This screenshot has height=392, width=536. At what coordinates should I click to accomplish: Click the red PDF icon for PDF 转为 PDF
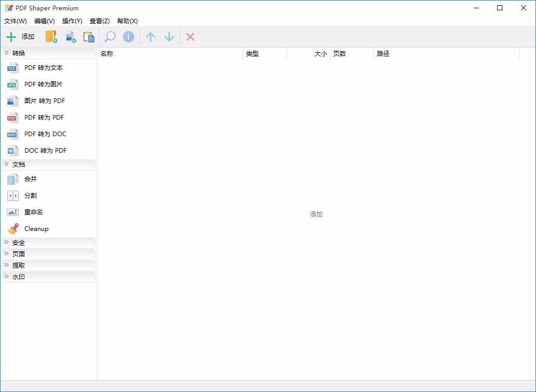(12, 118)
